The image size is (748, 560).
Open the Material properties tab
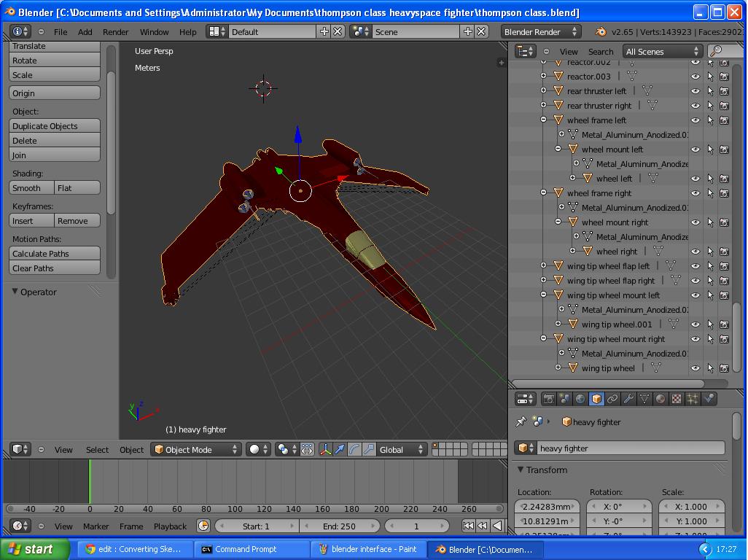pos(660,398)
